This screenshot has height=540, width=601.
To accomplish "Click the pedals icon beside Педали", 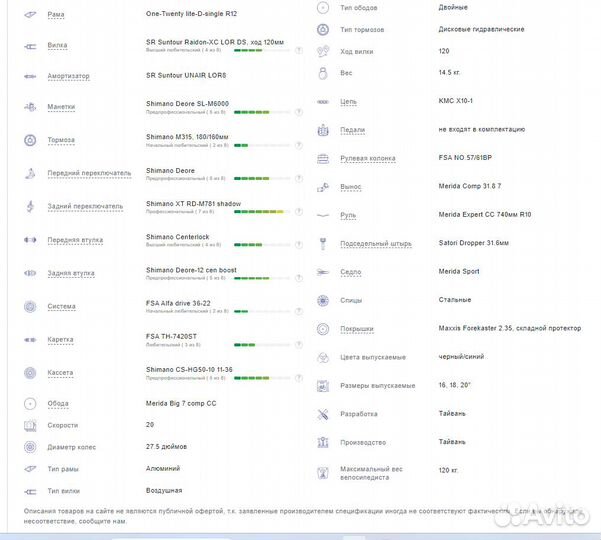I will coord(323,129).
